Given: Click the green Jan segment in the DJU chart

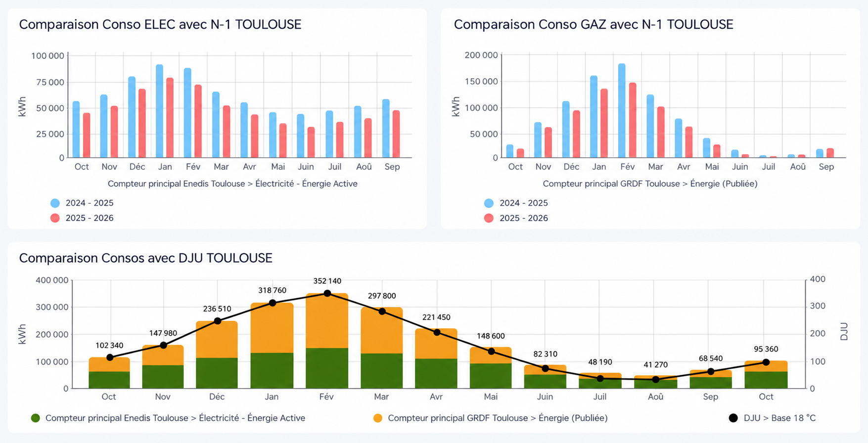Looking at the screenshot, I should [x=272, y=371].
